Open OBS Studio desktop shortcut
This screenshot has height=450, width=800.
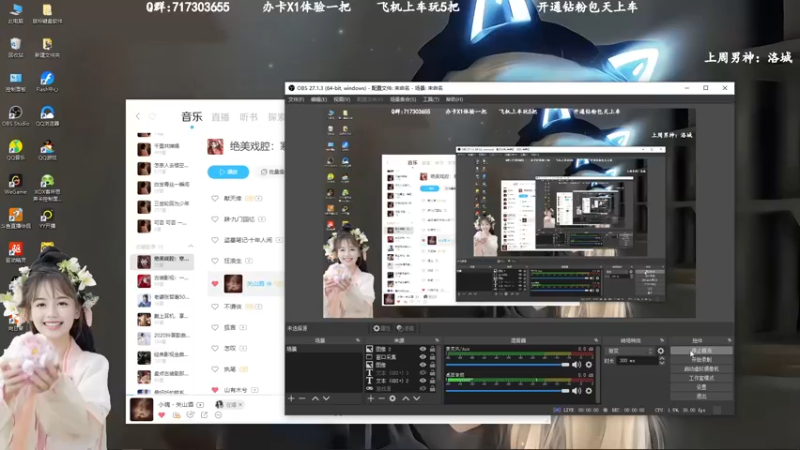coord(15,116)
